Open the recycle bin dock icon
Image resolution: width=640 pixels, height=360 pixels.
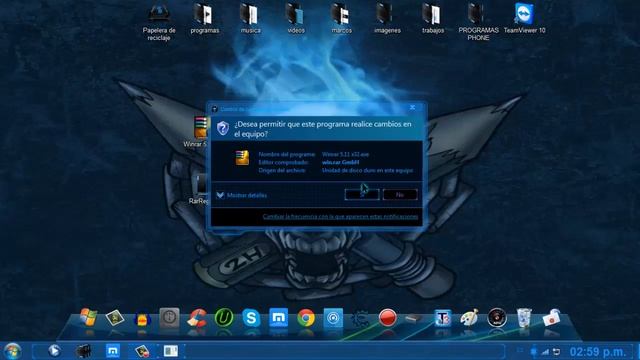tap(524, 318)
